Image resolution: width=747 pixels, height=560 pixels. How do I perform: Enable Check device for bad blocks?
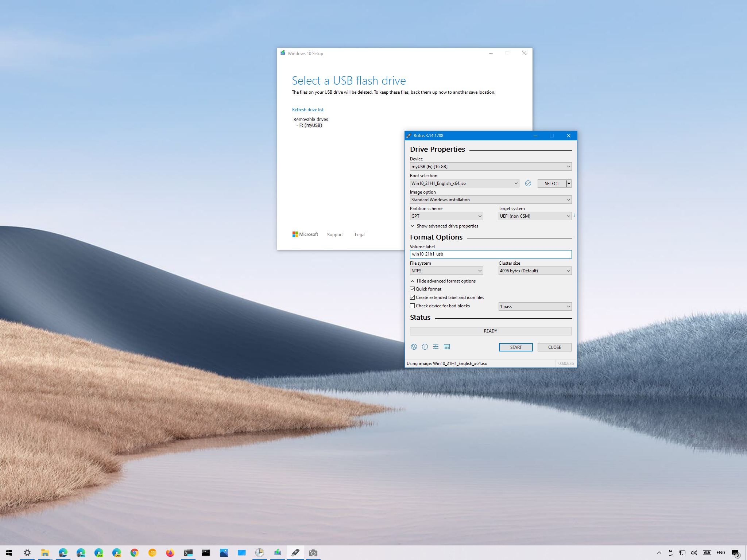[x=413, y=305]
